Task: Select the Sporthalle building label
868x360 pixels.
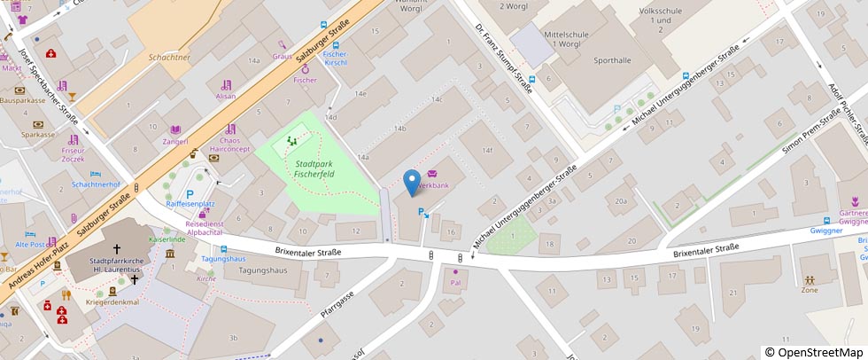Action: click(612, 60)
